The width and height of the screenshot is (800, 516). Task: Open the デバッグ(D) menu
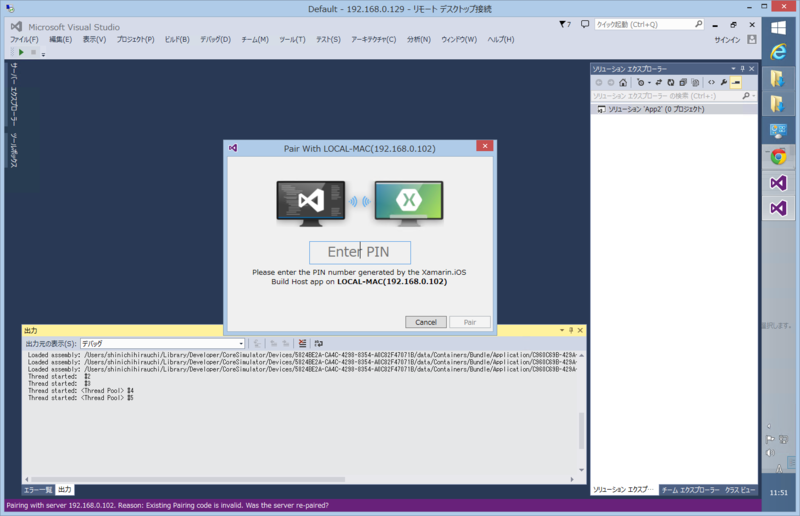(x=215, y=39)
